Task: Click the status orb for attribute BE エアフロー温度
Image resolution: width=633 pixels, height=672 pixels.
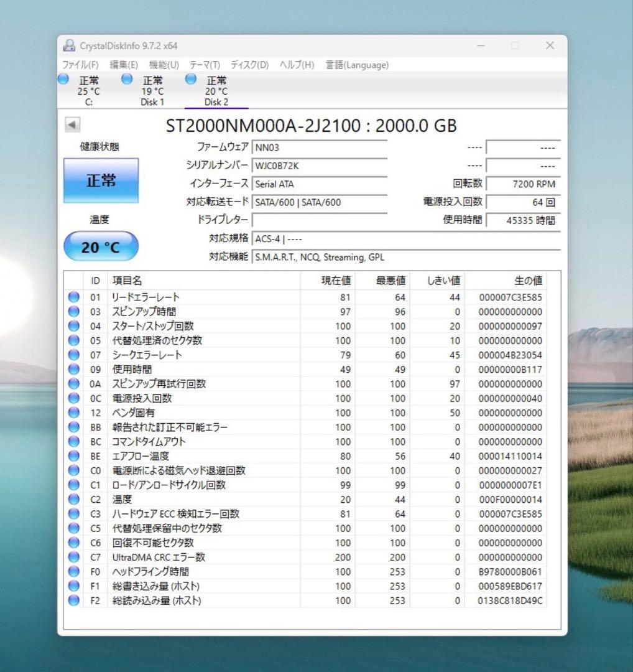Action: tap(73, 455)
